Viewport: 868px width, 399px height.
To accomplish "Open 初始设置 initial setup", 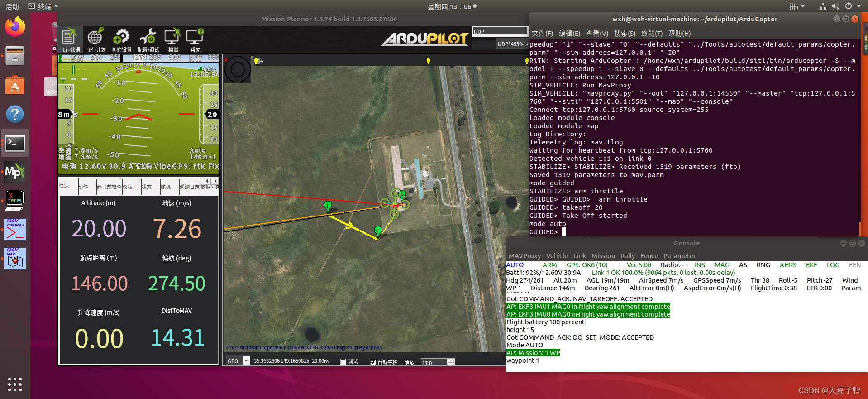I will pyautogui.click(x=121, y=39).
